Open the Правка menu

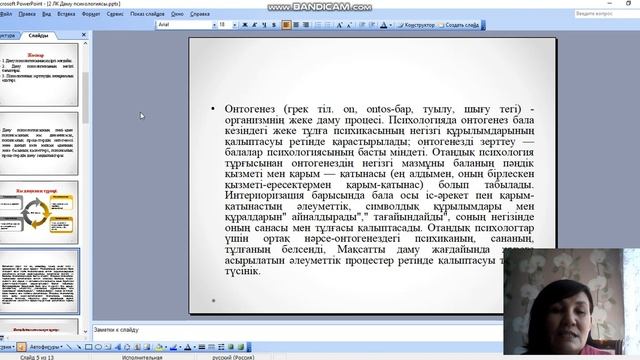point(27,14)
